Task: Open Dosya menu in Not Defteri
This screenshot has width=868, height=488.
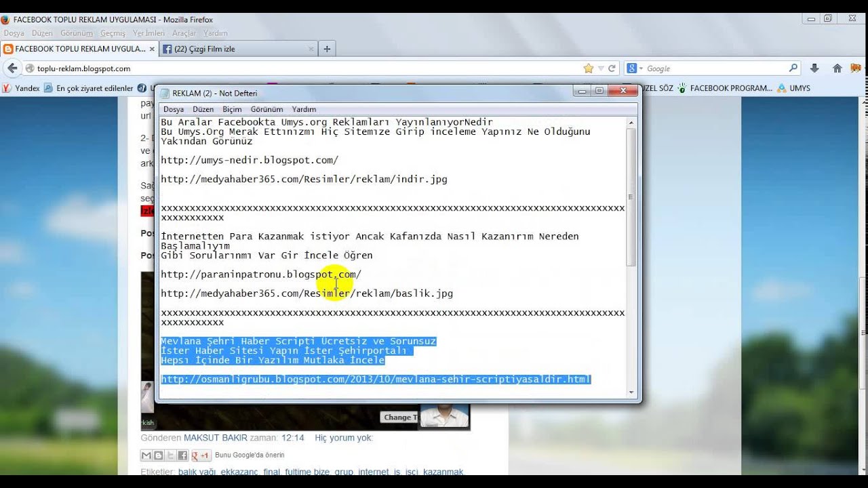Action: click(x=174, y=109)
